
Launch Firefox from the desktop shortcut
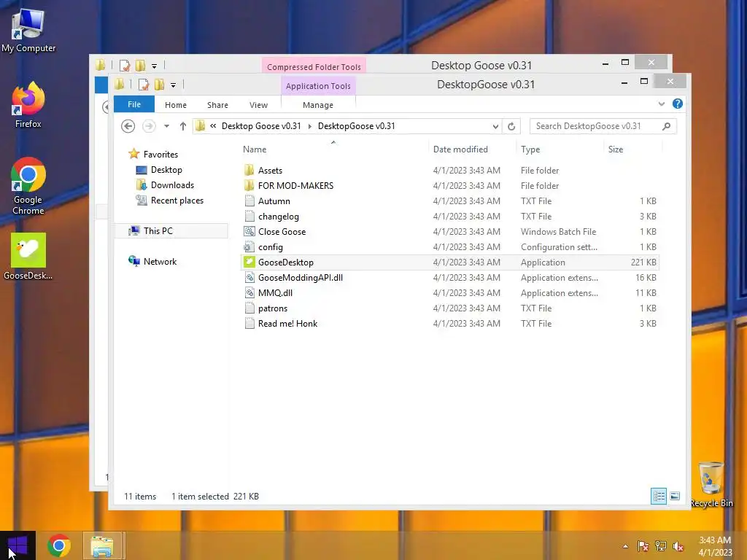click(x=28, y=105)
